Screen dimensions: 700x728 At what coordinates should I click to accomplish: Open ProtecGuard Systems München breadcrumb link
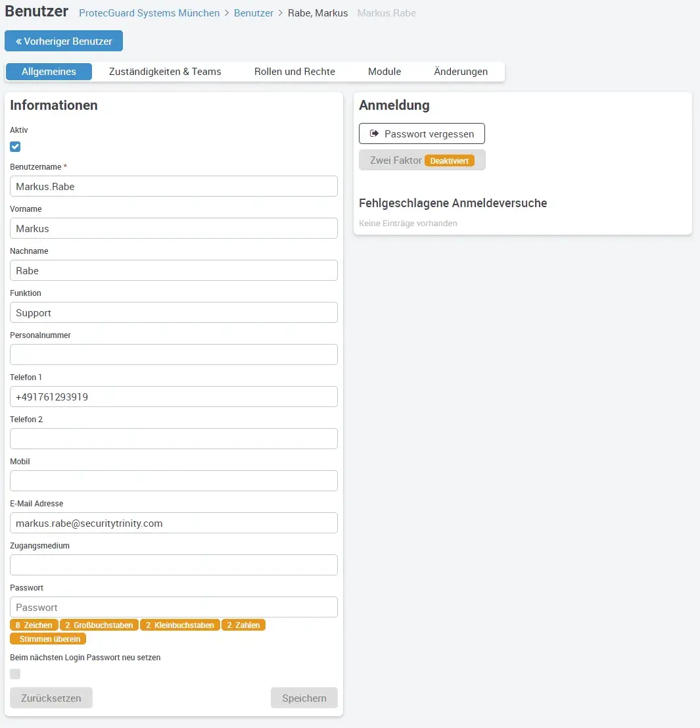point(149,13)
